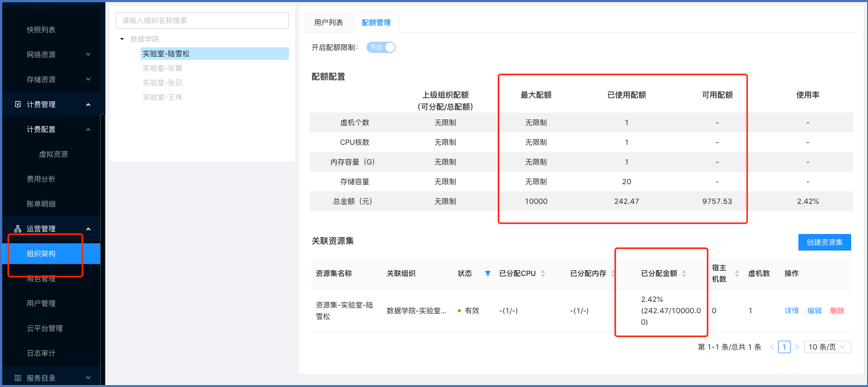Switch to the 用户列表 tab
This screenshot has width=868, height=387.
pyautogui.click(x=328, y=23)
